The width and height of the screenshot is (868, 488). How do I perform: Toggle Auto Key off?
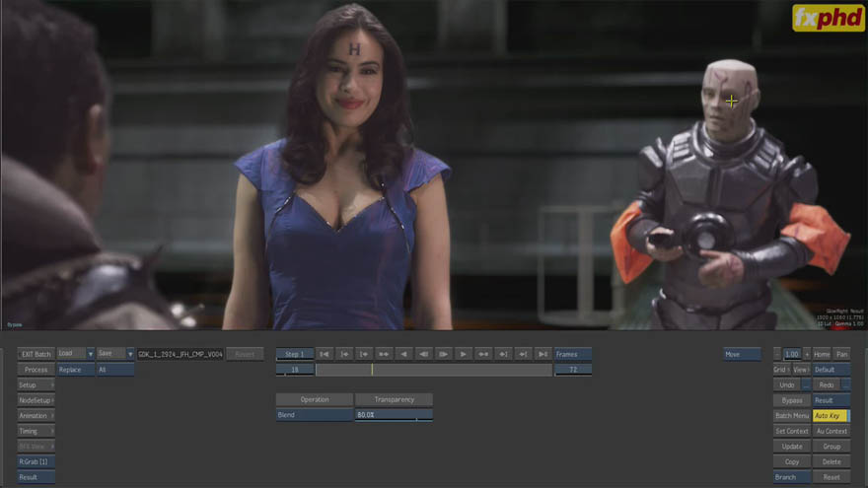832,415
